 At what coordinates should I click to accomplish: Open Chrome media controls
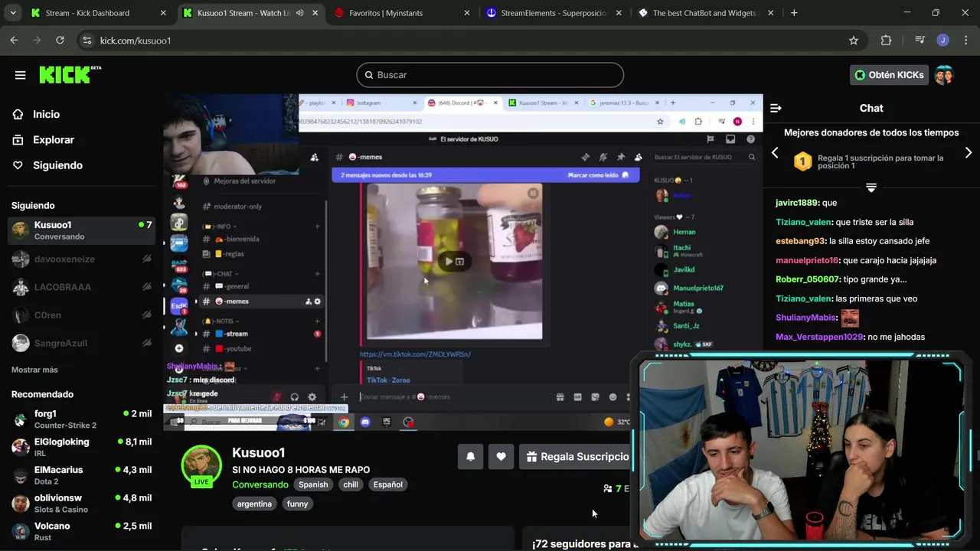[x=920, y=41]
